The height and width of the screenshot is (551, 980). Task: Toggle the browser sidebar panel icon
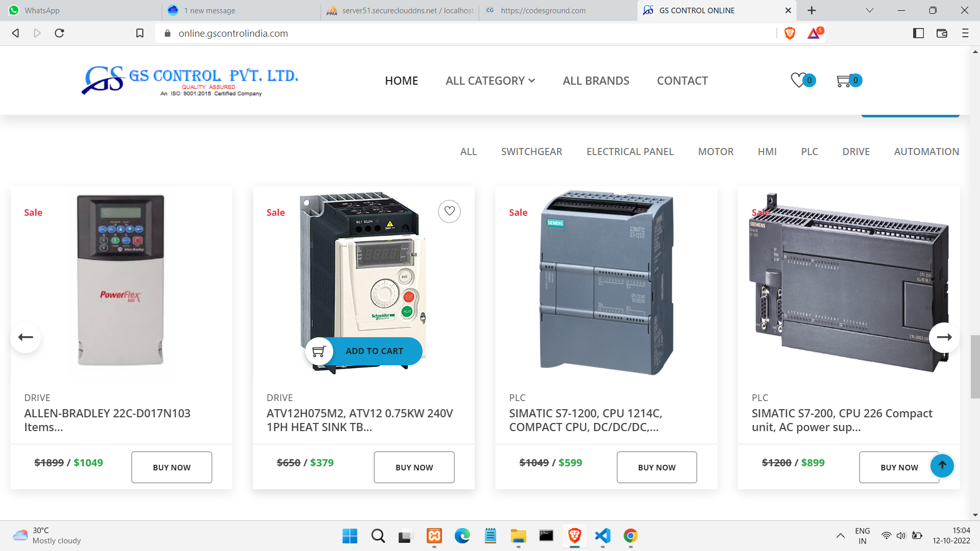pyautogui.click(x=918, y=33)
